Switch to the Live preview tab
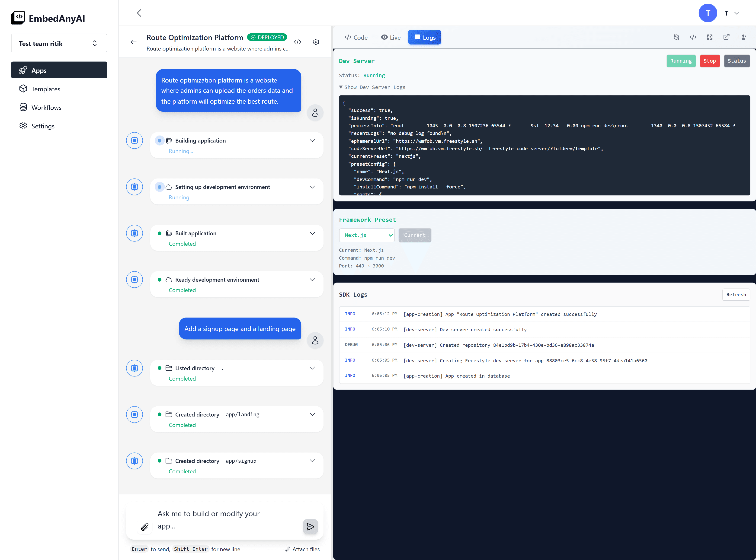The width and height of the screenshot is (756, 560). click(x=390, y=37)
